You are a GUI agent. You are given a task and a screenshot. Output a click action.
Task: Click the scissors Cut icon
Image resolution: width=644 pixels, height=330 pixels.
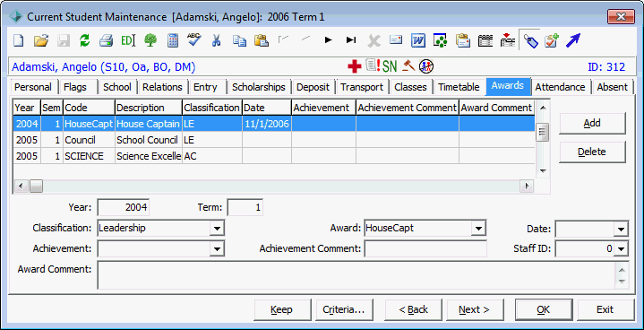pos(217,40)
